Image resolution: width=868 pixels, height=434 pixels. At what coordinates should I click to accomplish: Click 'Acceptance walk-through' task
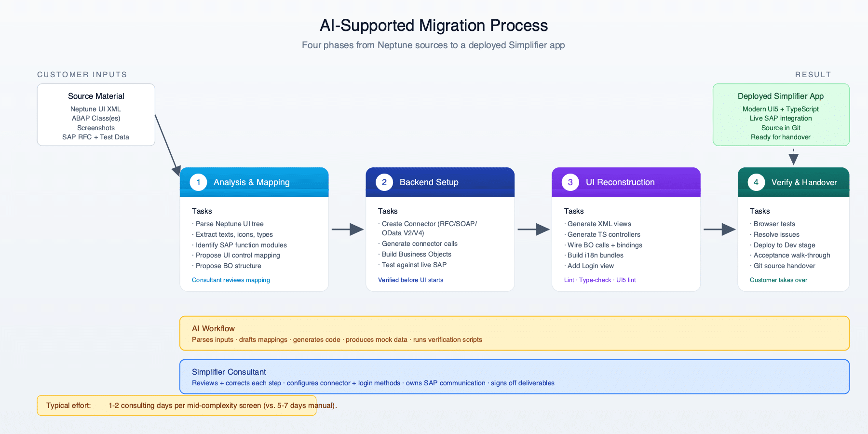tap(790, 255)
